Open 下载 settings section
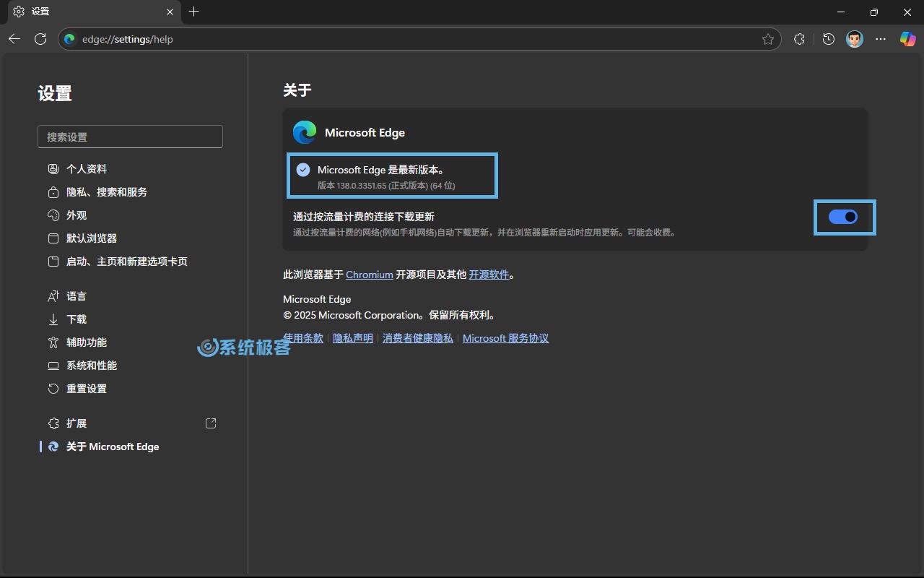 click(x=130, y=319)
